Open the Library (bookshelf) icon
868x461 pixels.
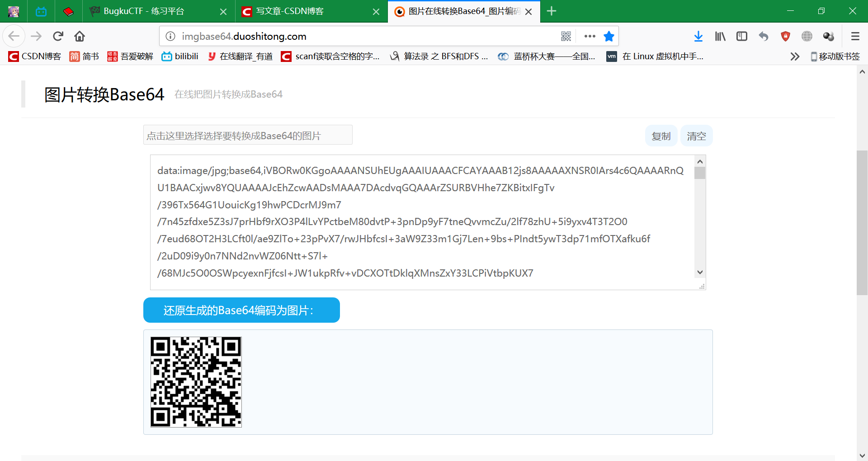tap(720, 36)
